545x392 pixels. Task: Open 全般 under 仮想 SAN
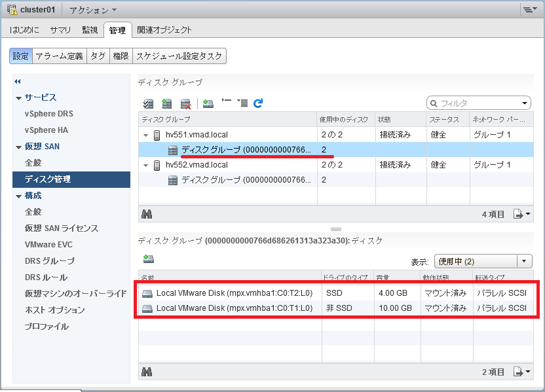click(33, 163)
